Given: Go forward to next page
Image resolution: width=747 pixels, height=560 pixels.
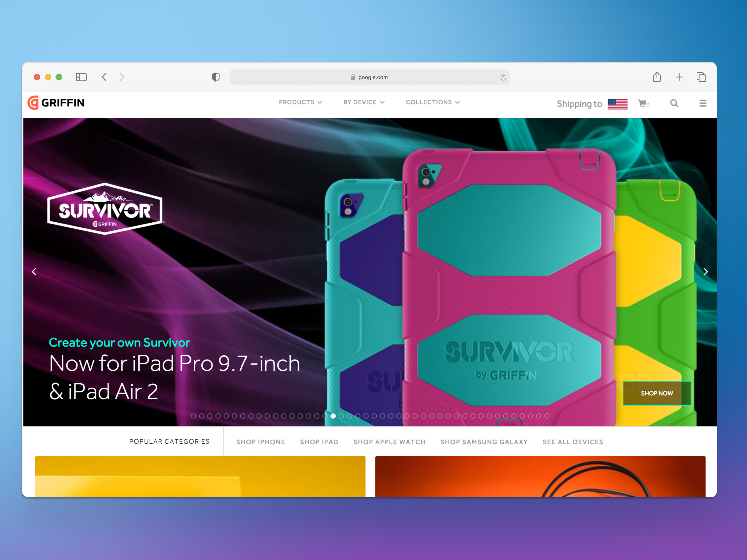Looking at the screenshot, I should 122,77.
